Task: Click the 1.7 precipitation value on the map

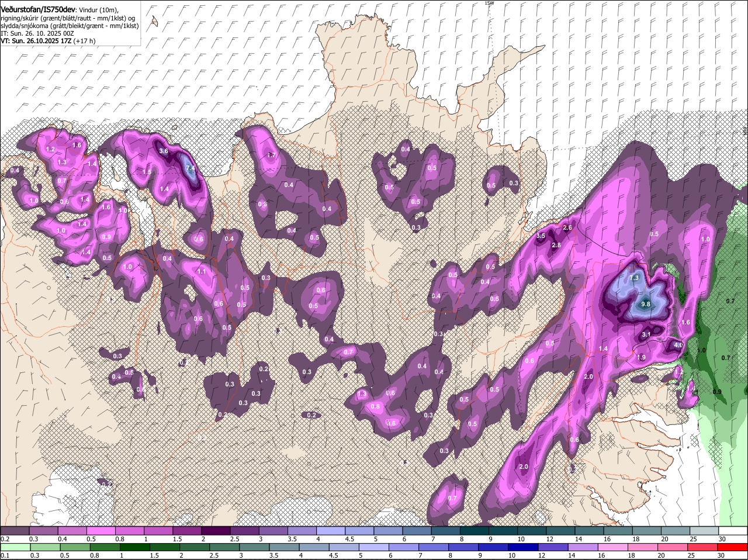Action: (271, 155)
